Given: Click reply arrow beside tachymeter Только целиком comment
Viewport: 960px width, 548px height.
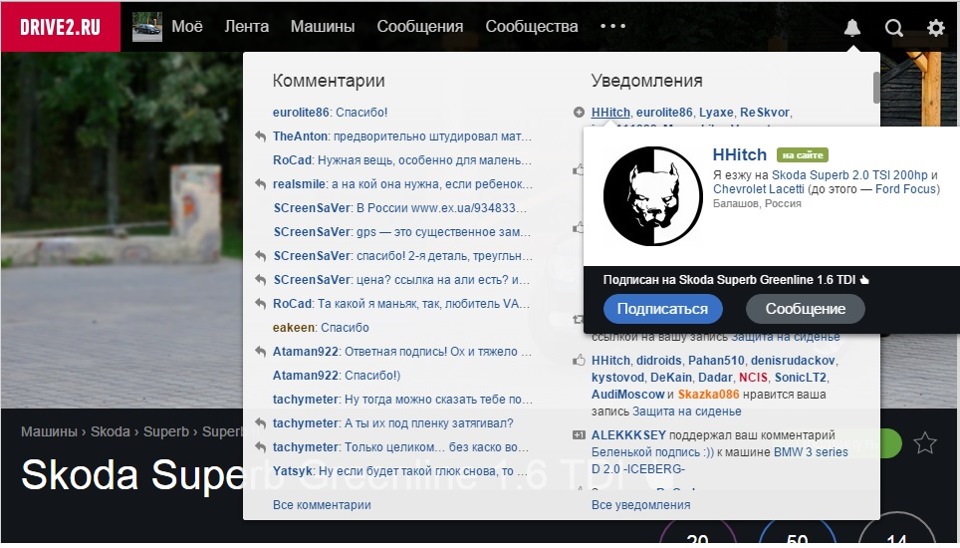Looking at the screenshot, I should point(260,447).
